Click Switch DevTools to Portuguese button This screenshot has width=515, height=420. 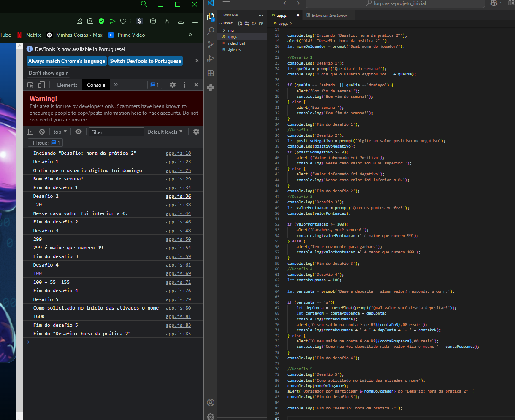(146, 61)
